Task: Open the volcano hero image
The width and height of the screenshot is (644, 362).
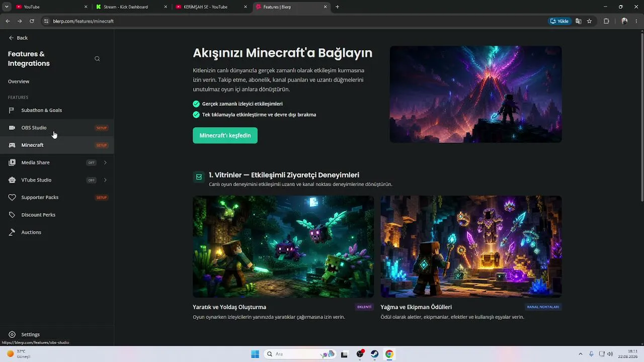Action: click(x=475, y=95)
